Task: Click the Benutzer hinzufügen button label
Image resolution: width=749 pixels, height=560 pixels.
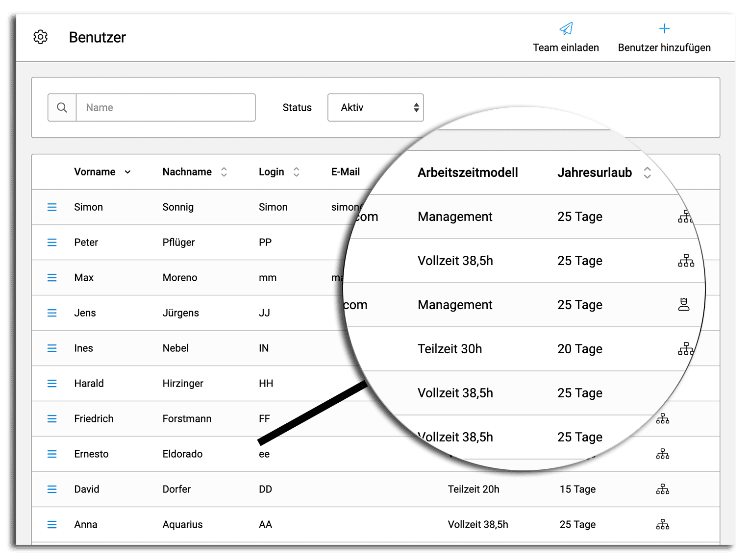Action: point(664,48)
